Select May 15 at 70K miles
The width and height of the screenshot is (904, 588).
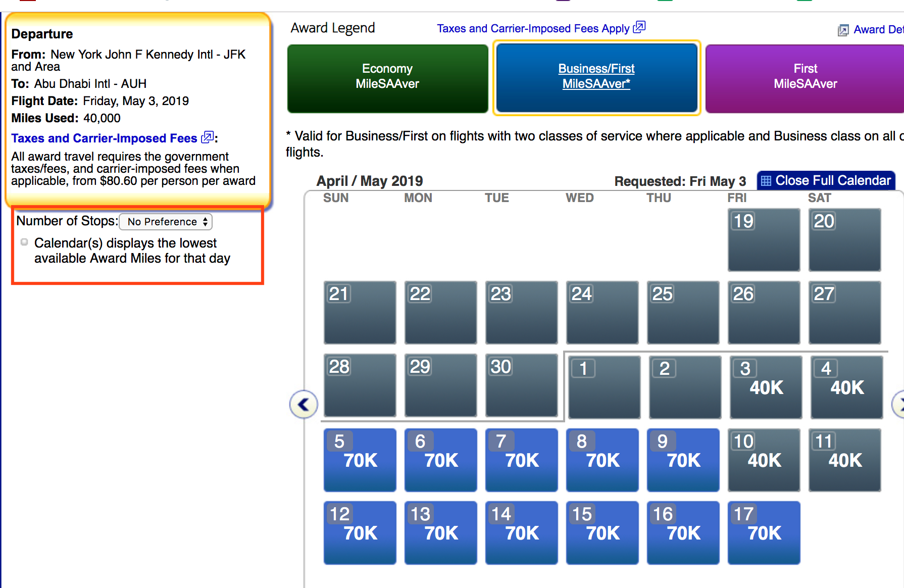click(x=602, y=533)
